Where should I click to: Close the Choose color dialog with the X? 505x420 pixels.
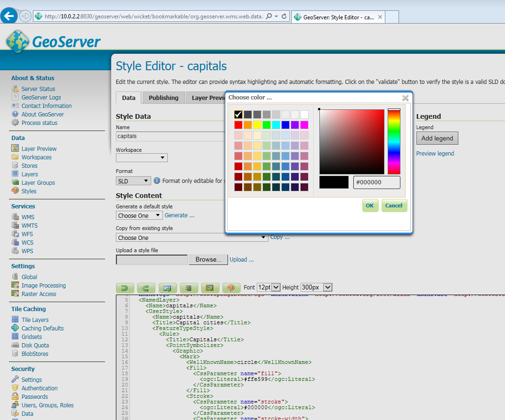tap(405, 98)
